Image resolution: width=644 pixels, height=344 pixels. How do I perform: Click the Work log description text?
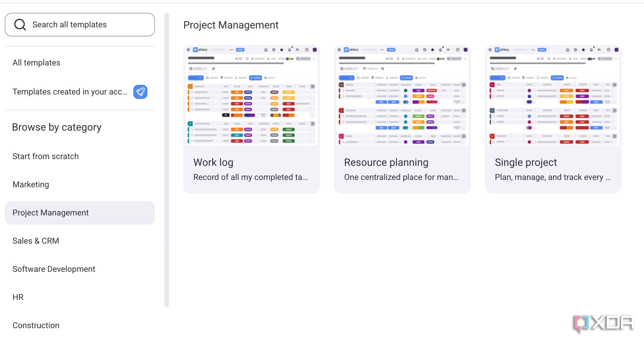pyautogui.click(x=251, y=177)
